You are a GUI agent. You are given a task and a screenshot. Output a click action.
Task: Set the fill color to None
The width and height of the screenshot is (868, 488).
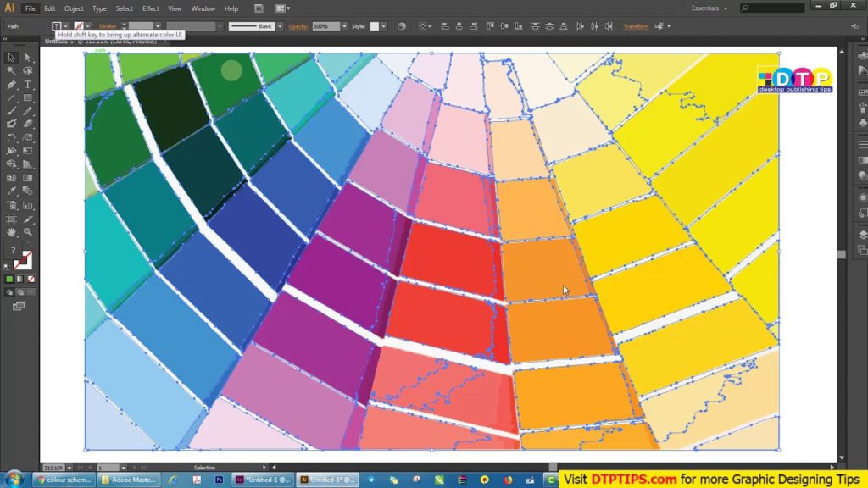click(31, 279)
